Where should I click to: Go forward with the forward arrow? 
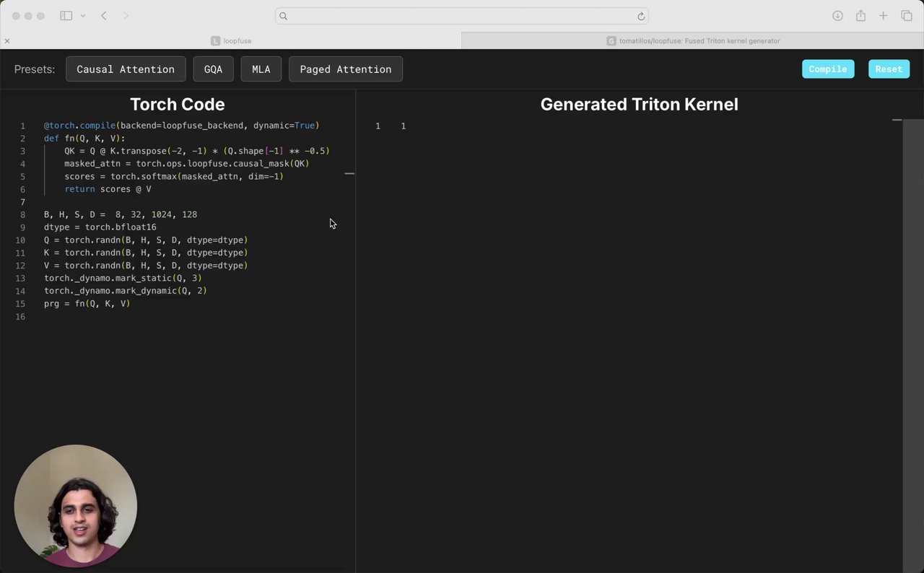point(126,16)
